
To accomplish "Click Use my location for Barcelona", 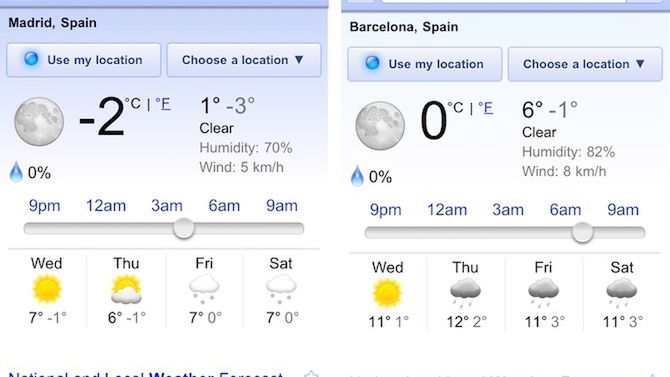I will [425, 64].
